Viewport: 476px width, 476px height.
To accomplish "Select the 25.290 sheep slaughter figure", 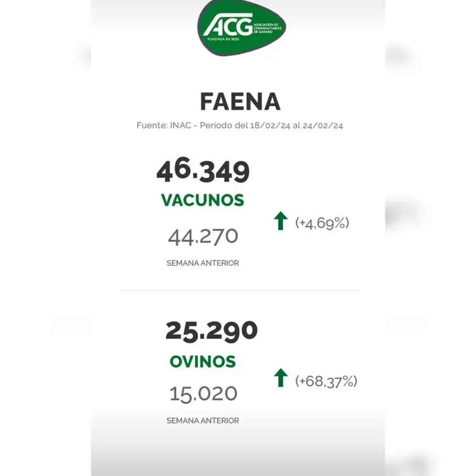I will [x=211, y=331].
